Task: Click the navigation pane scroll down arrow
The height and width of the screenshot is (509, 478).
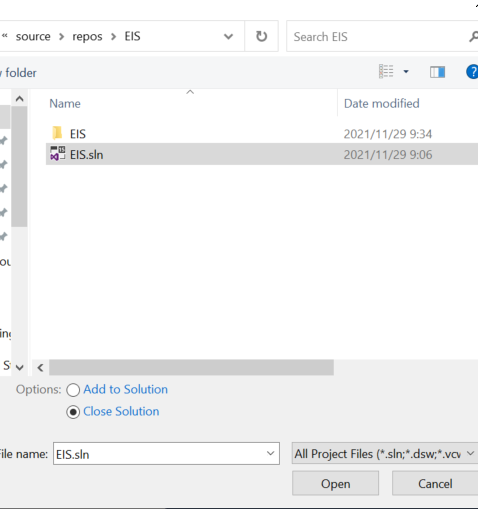Action: pyautogui.click(x=19, y=368)
